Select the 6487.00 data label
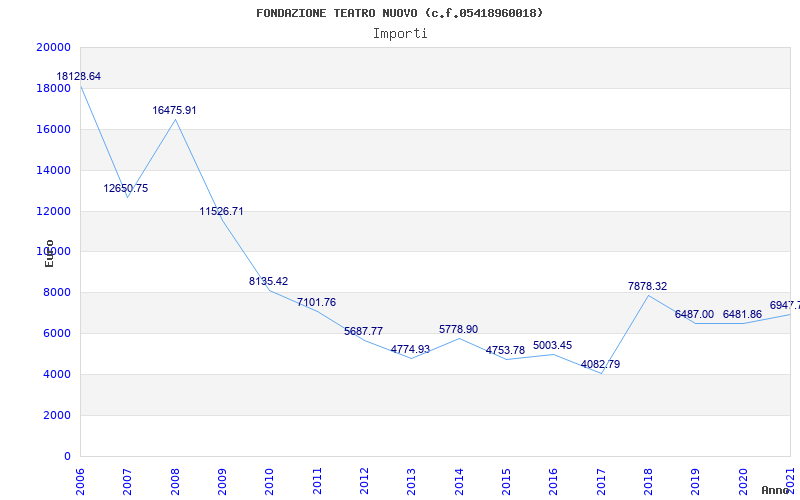The image size is (800, 500). click(694, 314)
